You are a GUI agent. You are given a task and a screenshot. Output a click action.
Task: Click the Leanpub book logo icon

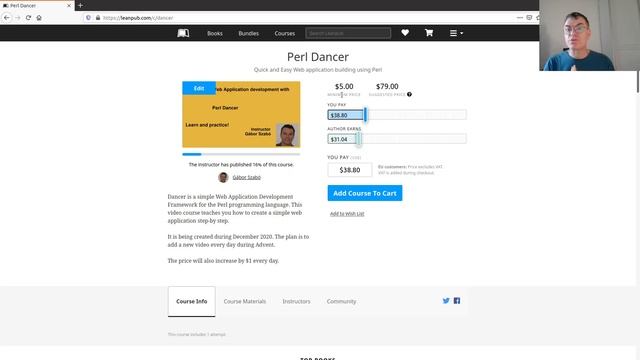(183, 33)
